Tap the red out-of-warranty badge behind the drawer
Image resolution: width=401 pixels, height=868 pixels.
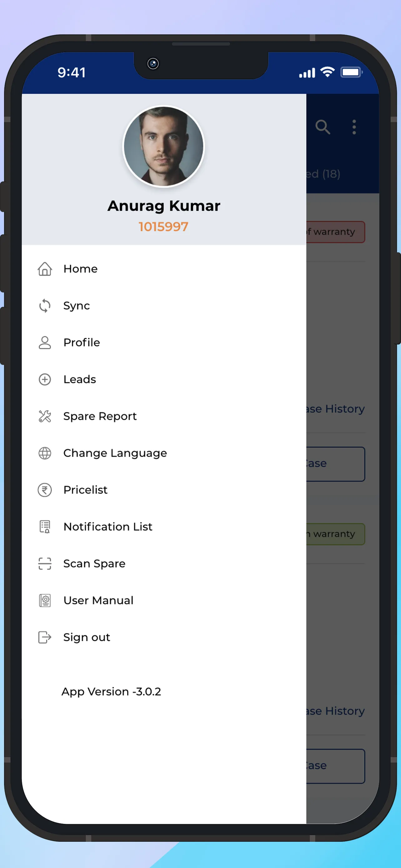335,232
